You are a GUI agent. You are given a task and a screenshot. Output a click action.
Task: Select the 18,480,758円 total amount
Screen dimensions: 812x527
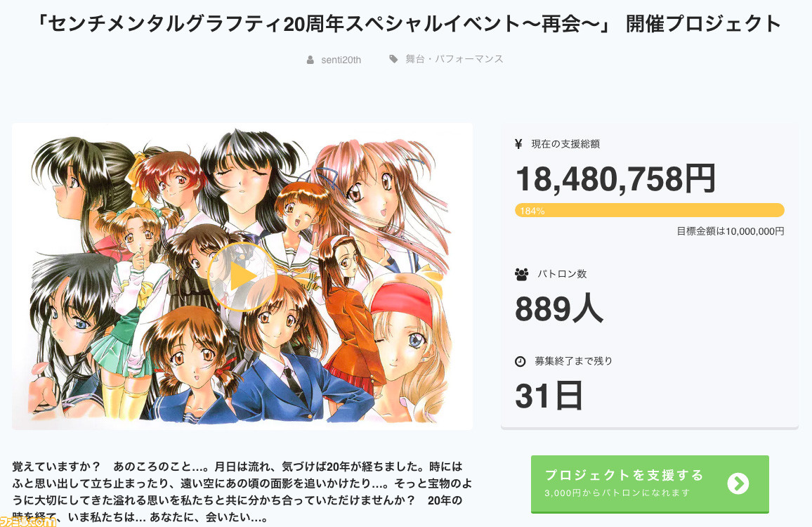coord(615,178)
